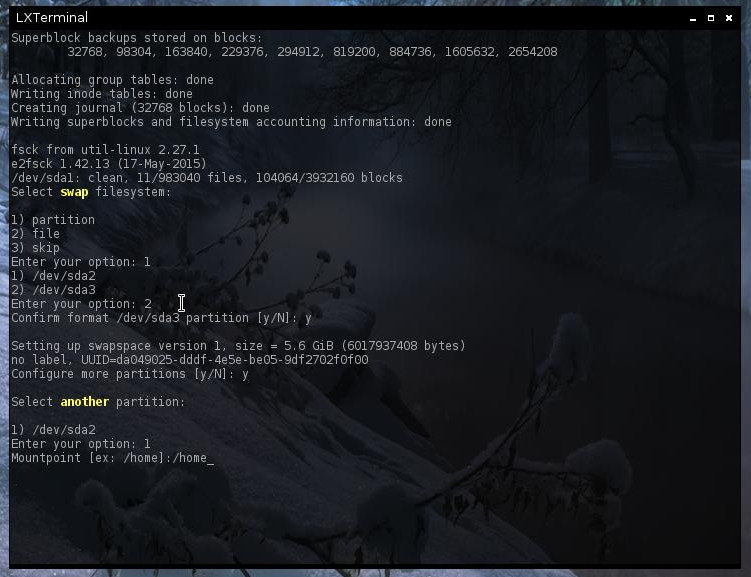751x577 pixels.
Task: Close the LXTerminal window
Action: tap(728, 18)
